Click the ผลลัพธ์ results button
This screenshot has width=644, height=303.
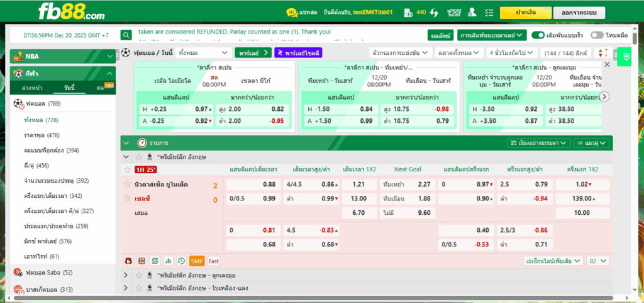[x=440, y=35]
